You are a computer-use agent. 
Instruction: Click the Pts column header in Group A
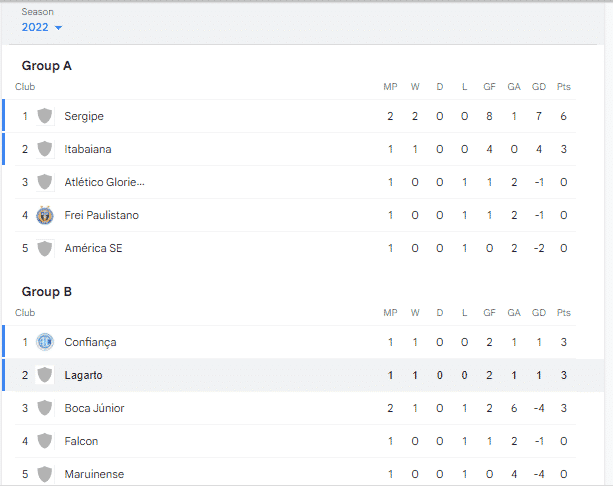coord(564,87)
